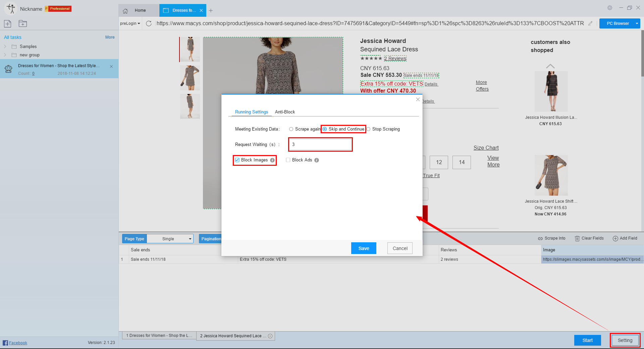Click the Block Images info icon
This screenshot has height=349, width=644.
click(272, 160)
